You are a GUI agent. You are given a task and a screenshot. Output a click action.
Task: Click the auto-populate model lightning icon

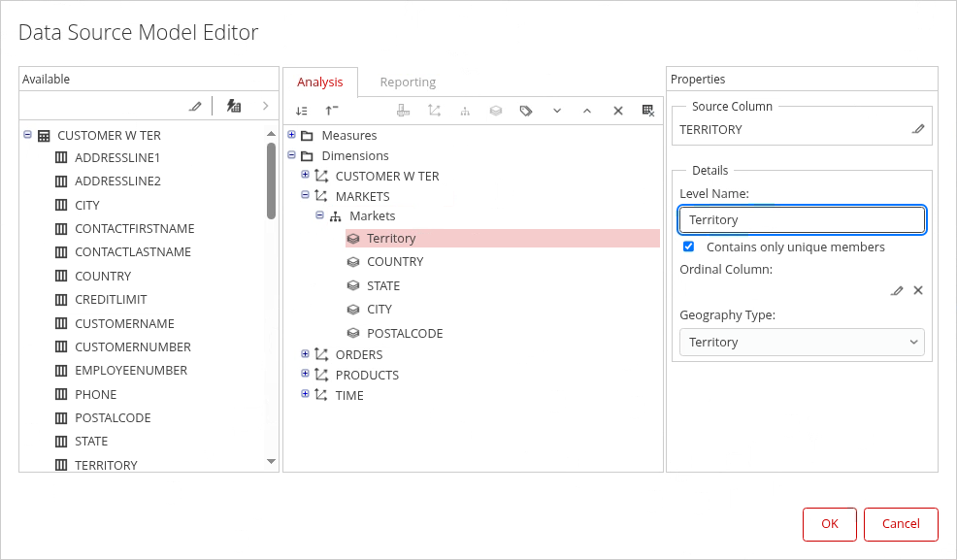pyautogui.click(x=234, y=106)
